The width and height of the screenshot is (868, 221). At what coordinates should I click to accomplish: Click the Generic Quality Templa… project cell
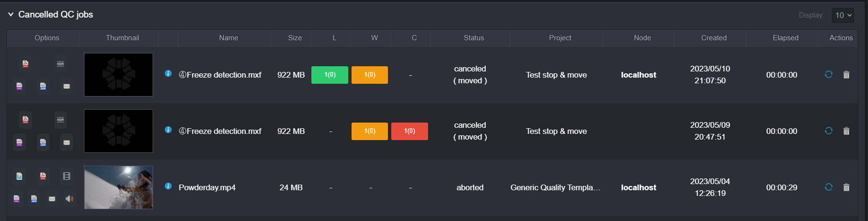[x=556, y=187]
